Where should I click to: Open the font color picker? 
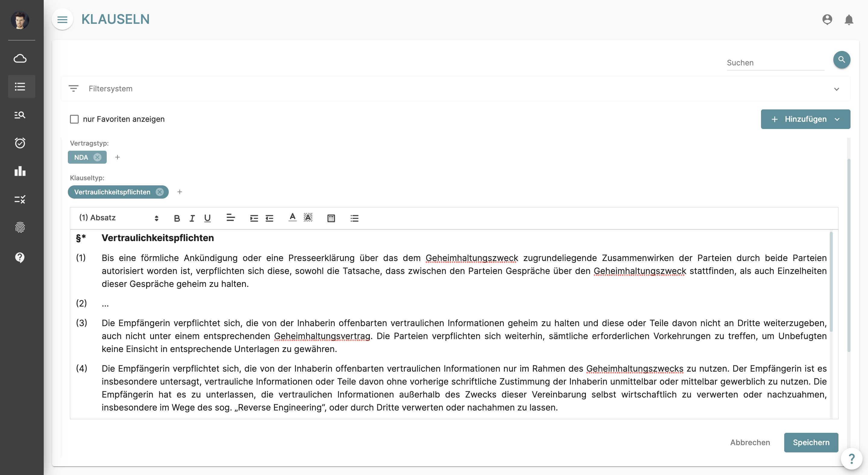(292, 218)
